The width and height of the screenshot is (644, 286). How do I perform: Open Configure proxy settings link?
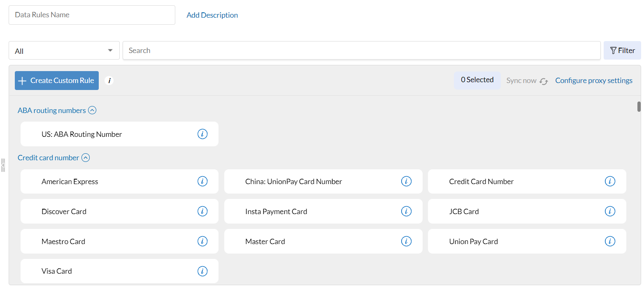[593, 81]
